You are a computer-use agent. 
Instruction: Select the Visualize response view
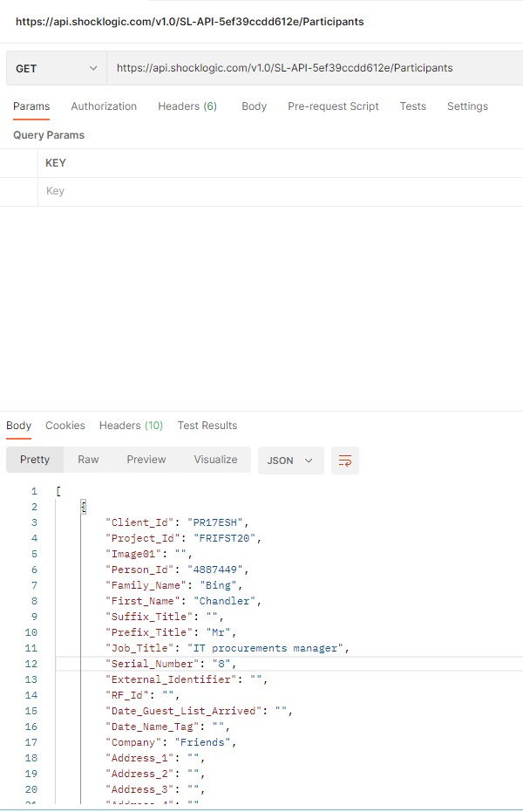tap(215, 460)
